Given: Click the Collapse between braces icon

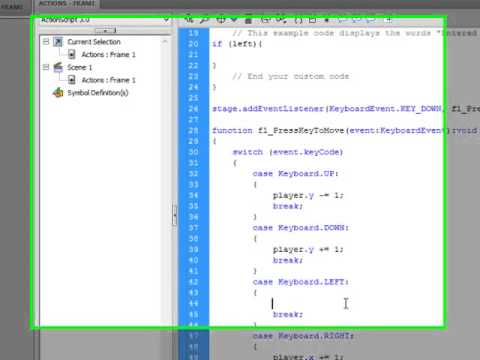Looking at the screenshot, I should 298,20.
